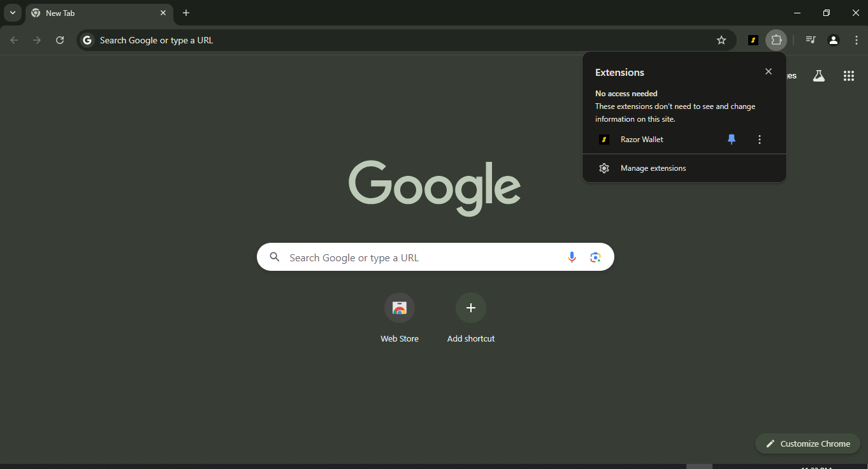The width and height of the screenshot is (868, 469).
Task: Start voice search with the microphone icon
Action: pyautogui.click(x=572, y=257)
